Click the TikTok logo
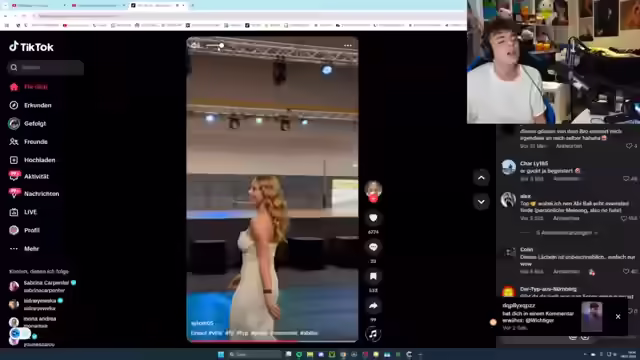This screenshot has height=360, width=640. click(x=31, y=47)
